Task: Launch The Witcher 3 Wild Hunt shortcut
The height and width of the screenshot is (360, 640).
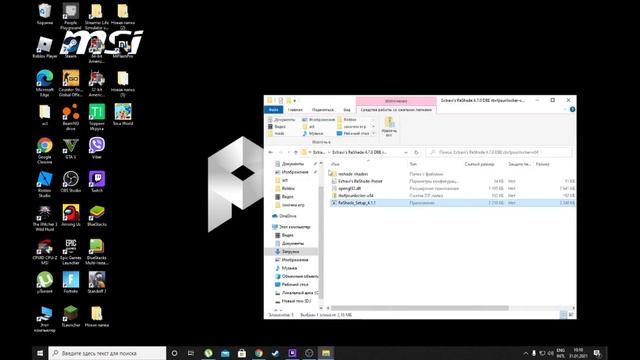Action: 44,218
